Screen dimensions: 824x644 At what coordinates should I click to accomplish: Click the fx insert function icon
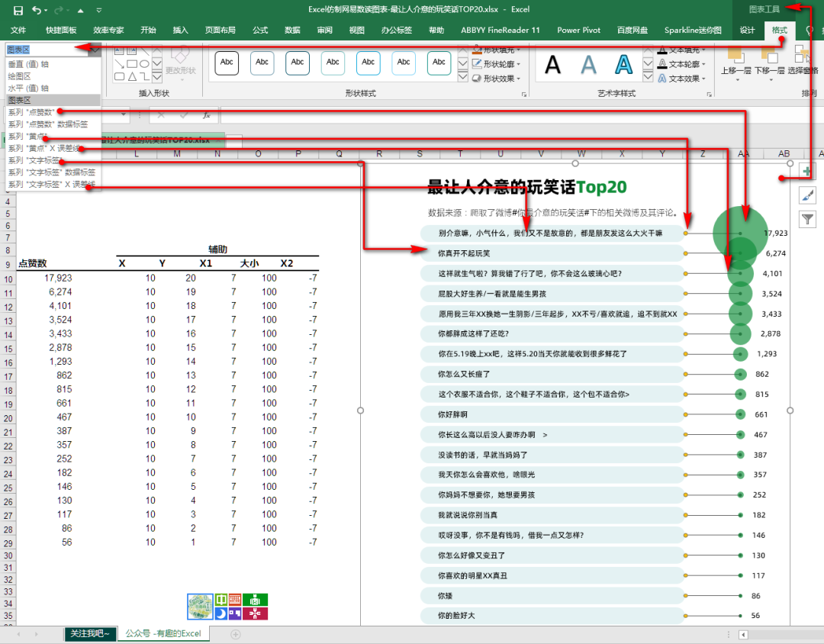pyautogui.click(x=207, y=114)
